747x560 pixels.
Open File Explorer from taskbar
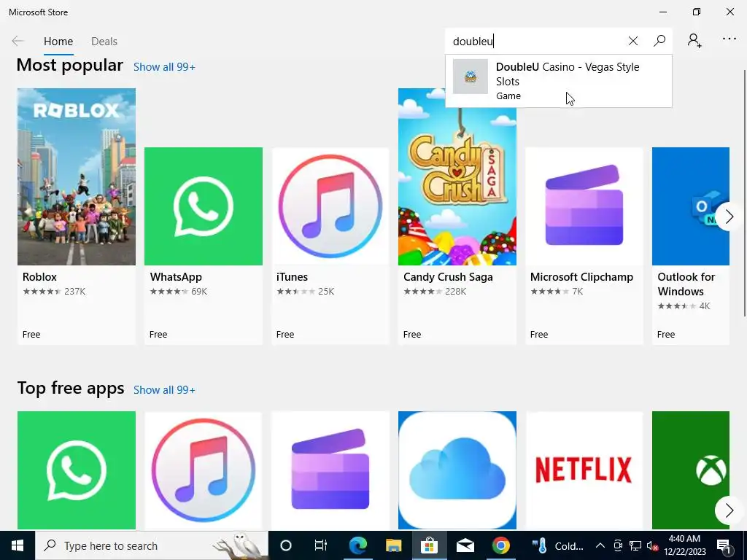[x=393, y=545]
